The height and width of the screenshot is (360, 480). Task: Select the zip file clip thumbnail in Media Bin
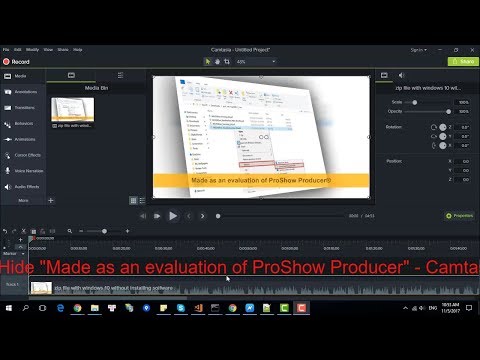(x=73, y=109)
